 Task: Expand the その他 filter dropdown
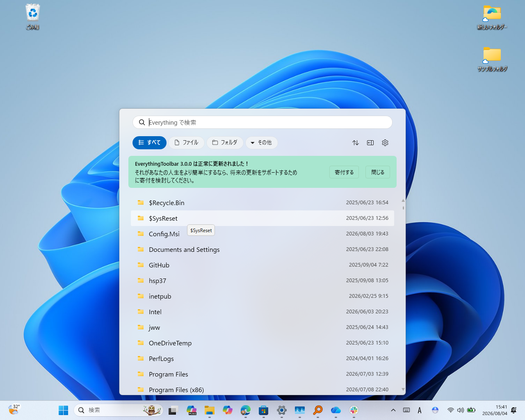tap(261, 143)
